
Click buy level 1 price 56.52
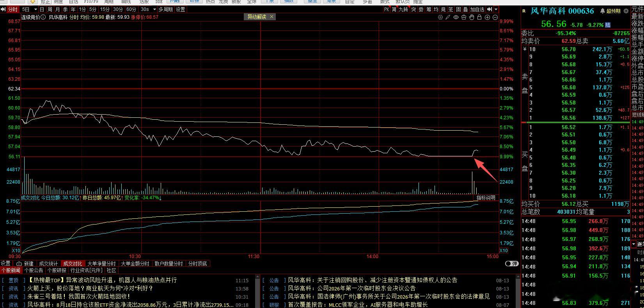point(568,127)
